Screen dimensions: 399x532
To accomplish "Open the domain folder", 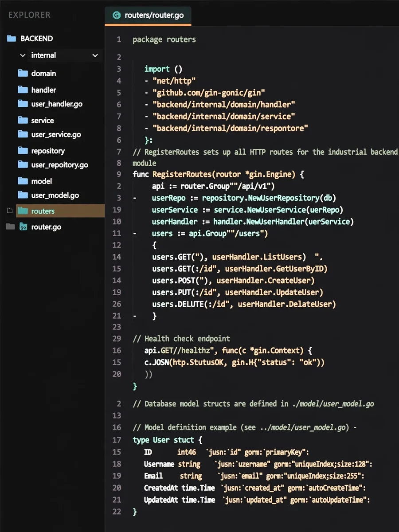I will click(43, 73).
